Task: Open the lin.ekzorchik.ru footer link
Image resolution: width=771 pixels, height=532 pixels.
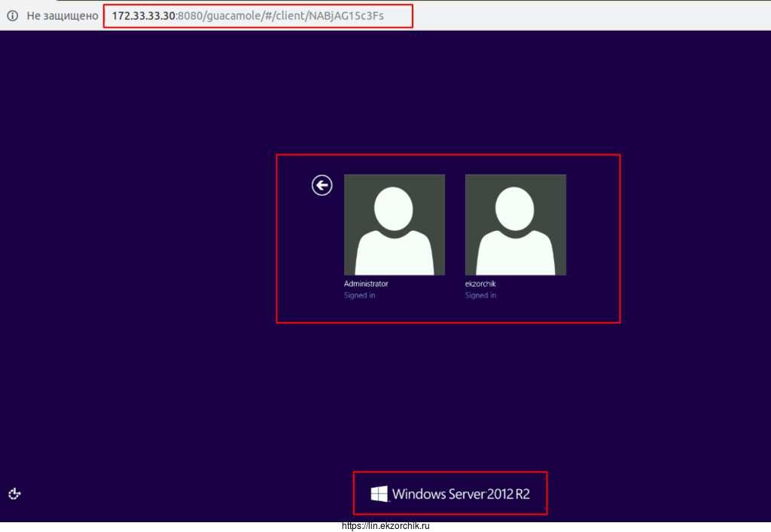Action: tap(385, 526)
